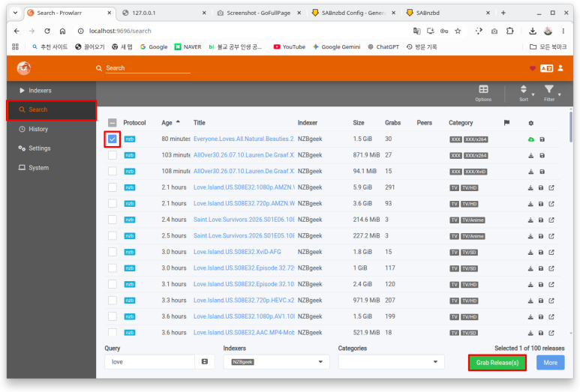This screenshot has width=580, height=392.
Task: Open table Options in the toolbar
Action: pos(483,94)
